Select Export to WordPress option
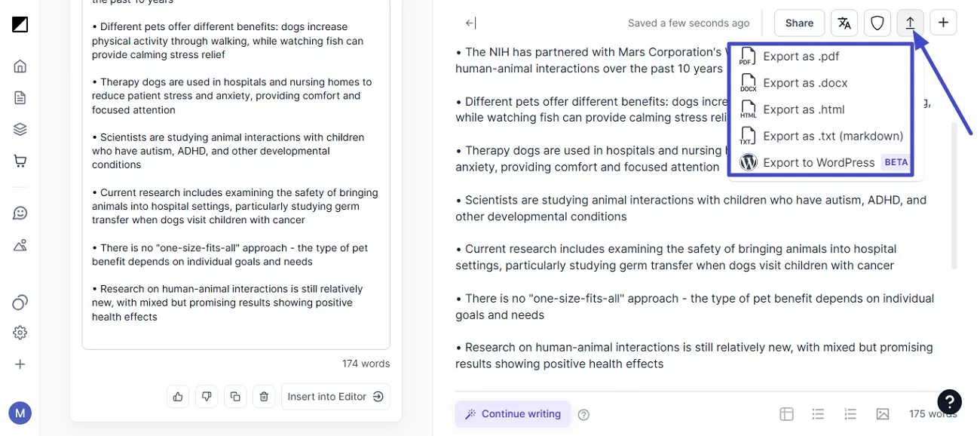The height and width of the screenshot is (436, 980). [x=818, y=162]
